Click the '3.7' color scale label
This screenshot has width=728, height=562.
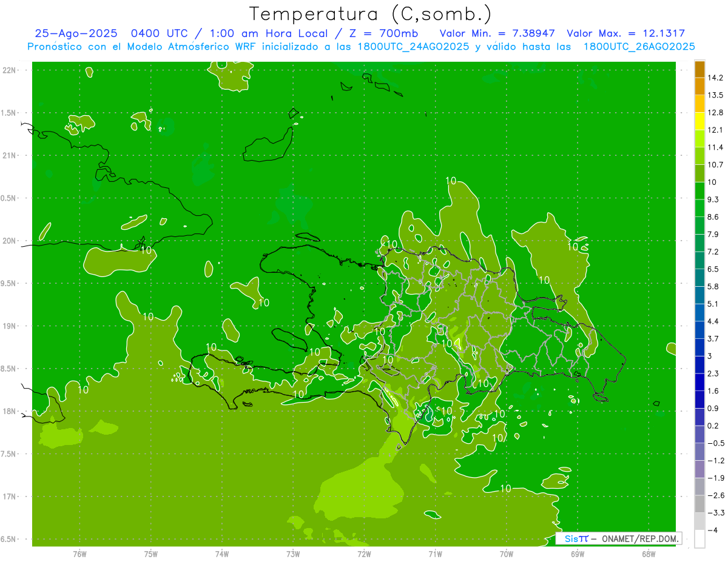tap(713, 338)
